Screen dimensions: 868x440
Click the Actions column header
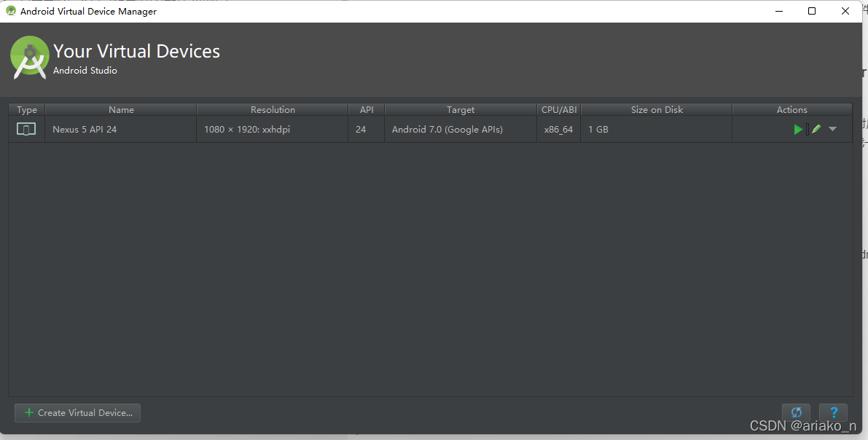pyautogui.click(x=792, y=109)
